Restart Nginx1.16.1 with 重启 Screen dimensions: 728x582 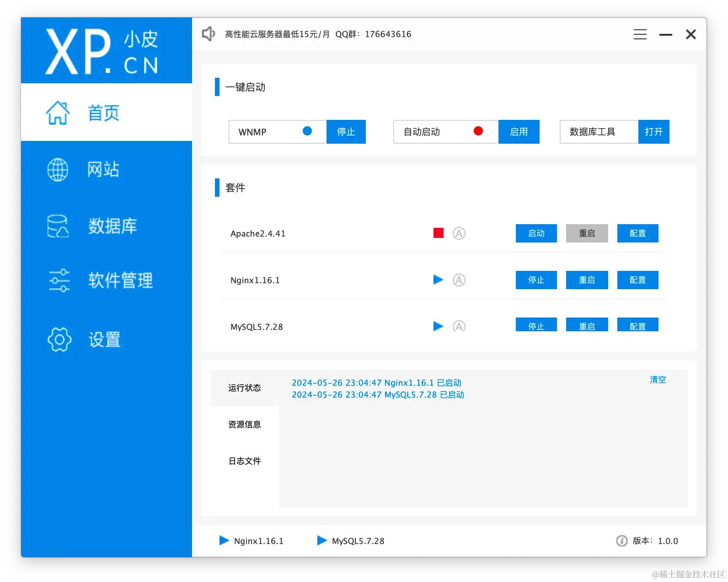tap(587, 280)
